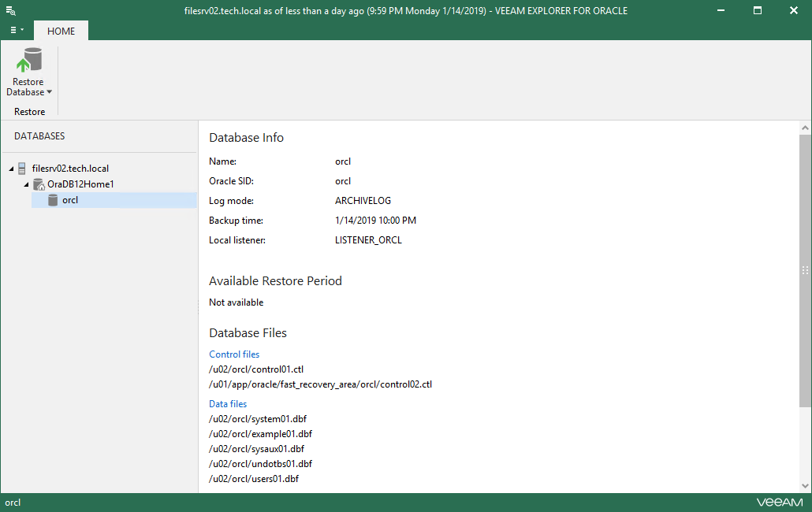Screen dimensions: 812x512
Task: Click the Database Info heading
Action: (x=247, y=138)
